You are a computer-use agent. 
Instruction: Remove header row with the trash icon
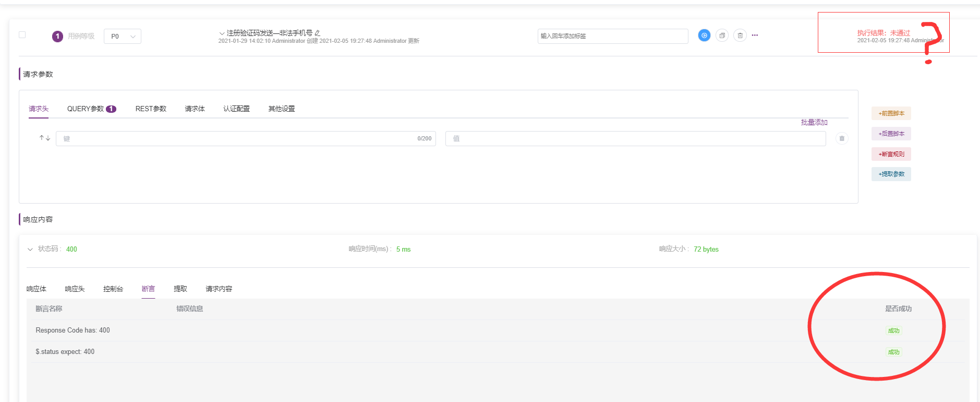[842, 138]
